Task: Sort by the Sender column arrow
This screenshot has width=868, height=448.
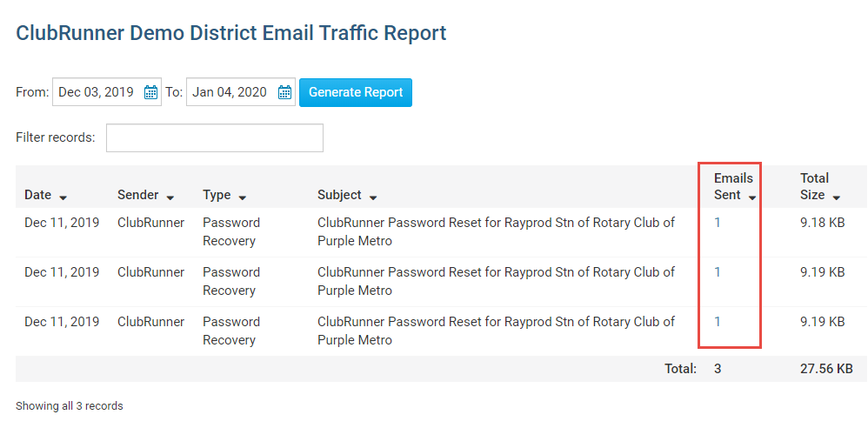Action: click(x=170, y=197)
